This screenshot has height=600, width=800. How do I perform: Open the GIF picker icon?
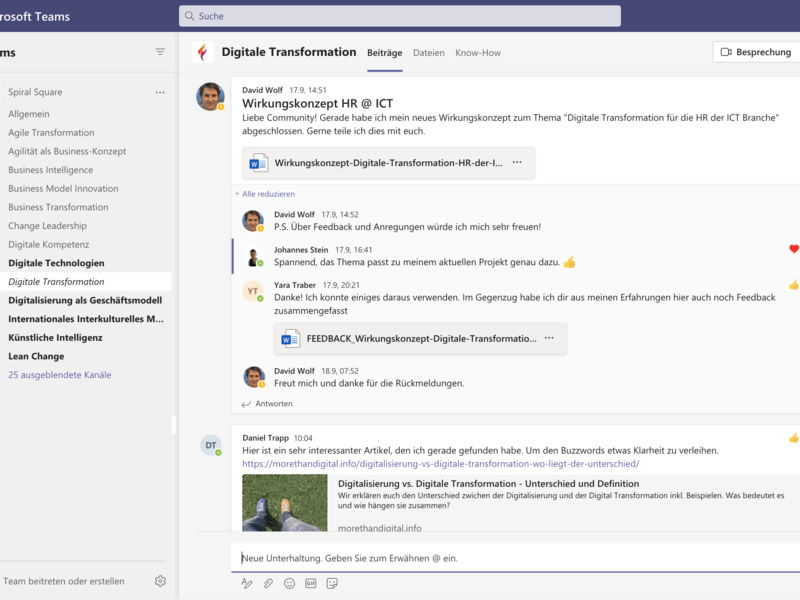pos(311,582)
